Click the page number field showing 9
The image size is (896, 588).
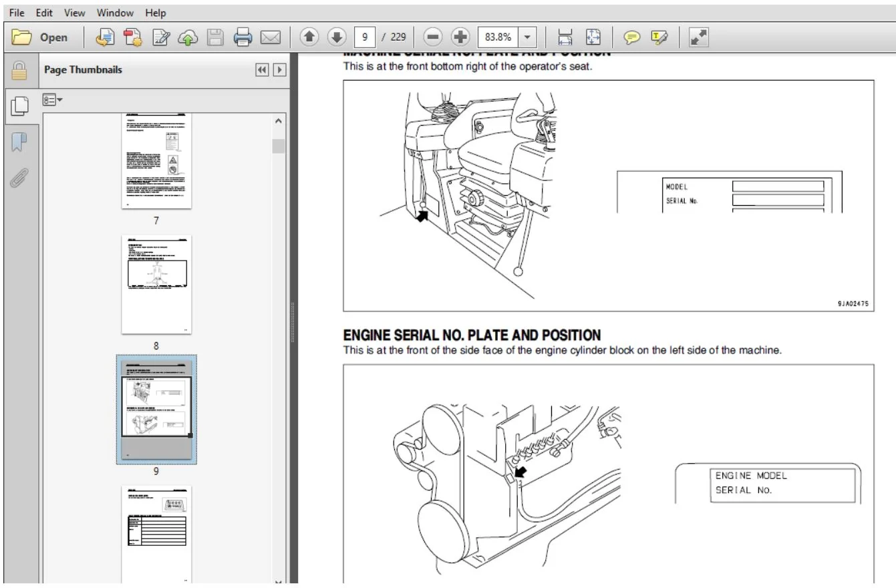point(364,37)
